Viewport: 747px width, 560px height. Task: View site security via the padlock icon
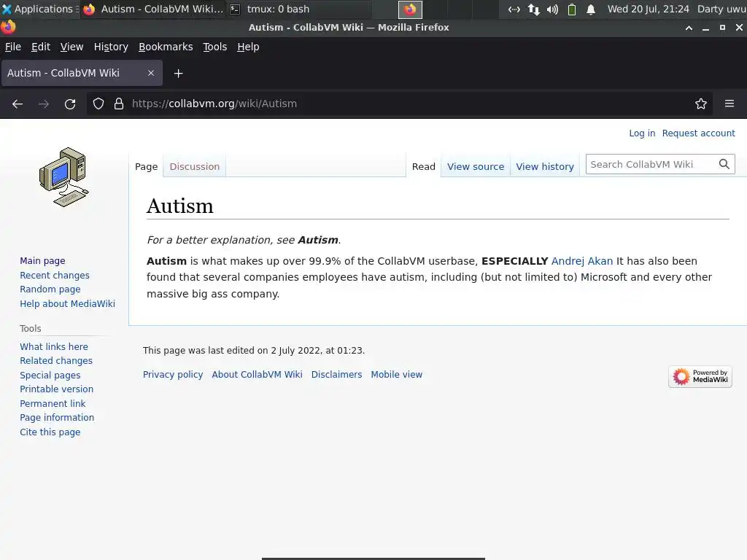119,104
